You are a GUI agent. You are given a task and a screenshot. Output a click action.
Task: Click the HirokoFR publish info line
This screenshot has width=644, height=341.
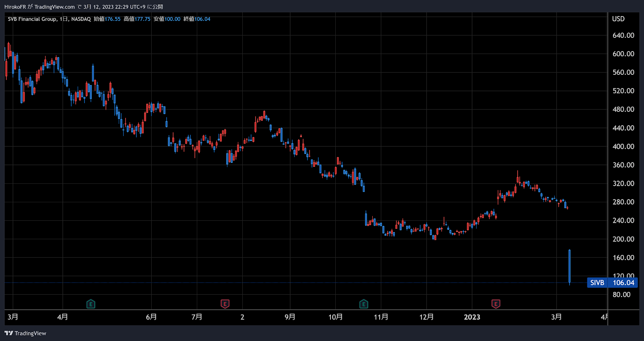(84, 7)
